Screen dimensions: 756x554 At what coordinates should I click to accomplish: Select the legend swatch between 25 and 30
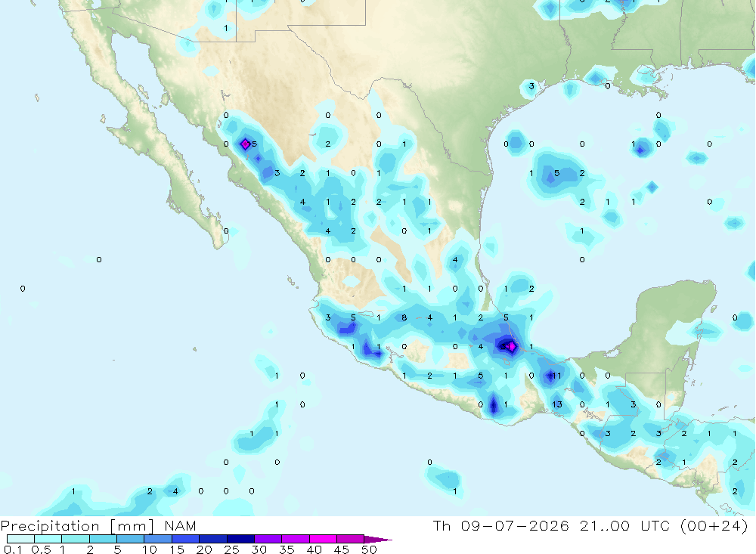pyautogui.click(x=240, y=539)
